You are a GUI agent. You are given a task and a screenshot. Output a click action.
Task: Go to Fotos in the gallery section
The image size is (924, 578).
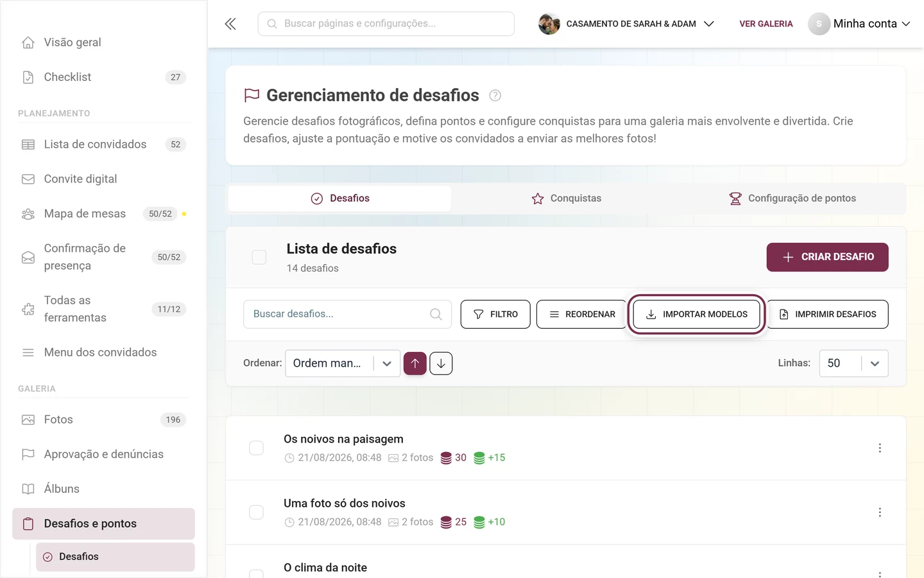pos(103,420)
